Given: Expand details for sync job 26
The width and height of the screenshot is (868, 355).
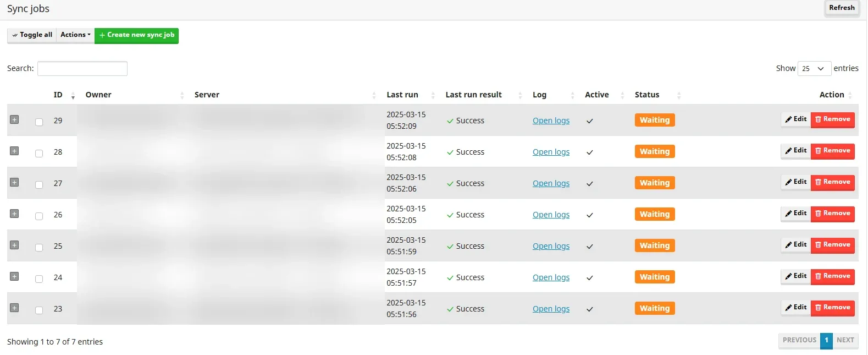Looking at the screenshot, I should click(x=14, y=214).
